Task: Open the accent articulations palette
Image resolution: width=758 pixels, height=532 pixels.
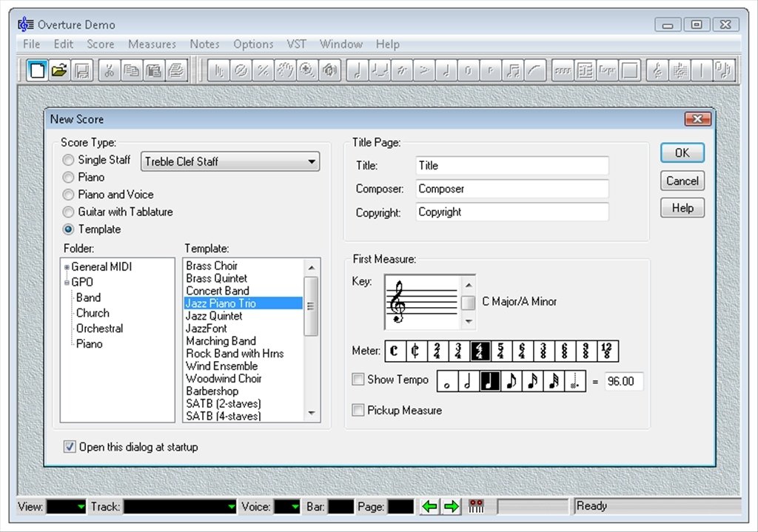Action: click(424, 70)
